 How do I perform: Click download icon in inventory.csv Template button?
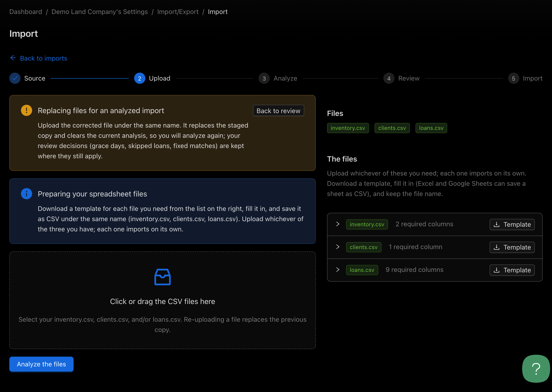(x=497, y=224)
